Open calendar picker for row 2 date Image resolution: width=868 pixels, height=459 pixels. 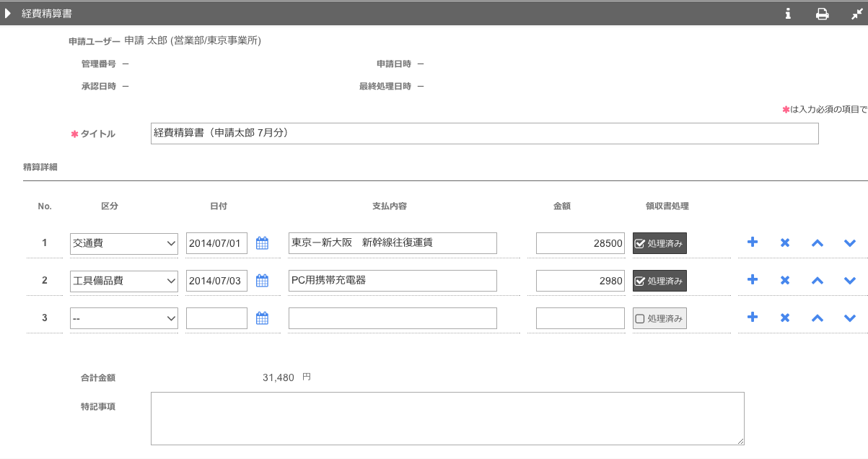(262, 281)
